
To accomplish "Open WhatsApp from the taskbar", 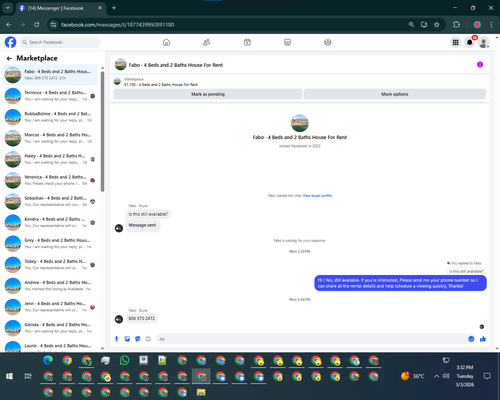I will pyautogui.click(x=125, y=360).
